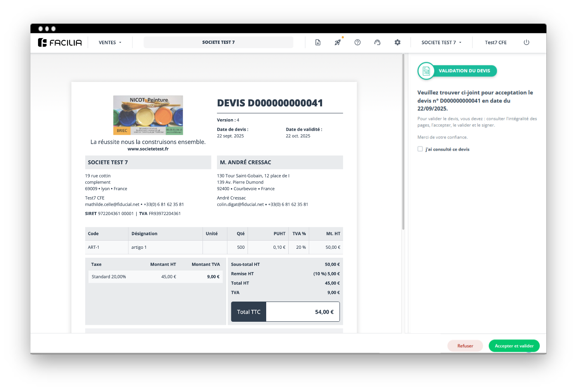Click the SOCIETE TEST 7 title bar field
Screen dimensions: 577x392
[x=218, y=42]
